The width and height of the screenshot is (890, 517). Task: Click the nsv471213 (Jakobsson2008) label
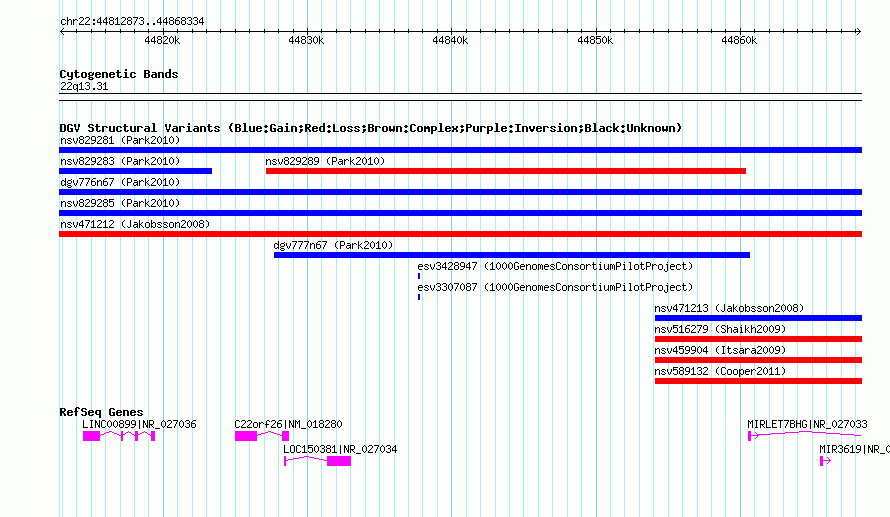[x=729, y=308]
